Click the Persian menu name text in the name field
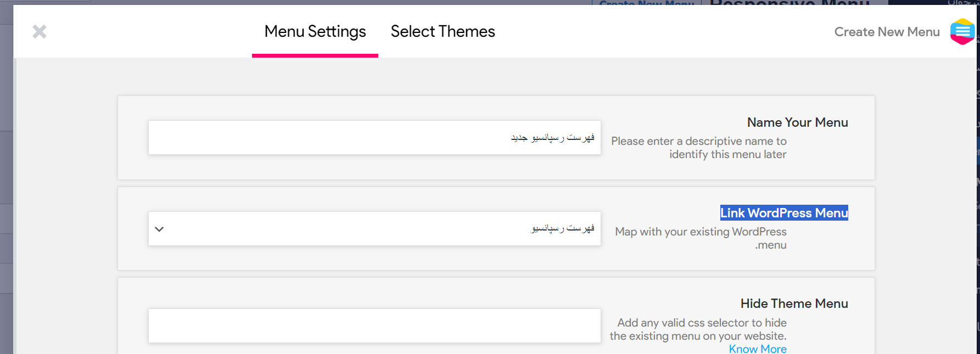Screen dimensions: 980x354 click(x=553, y=137)
